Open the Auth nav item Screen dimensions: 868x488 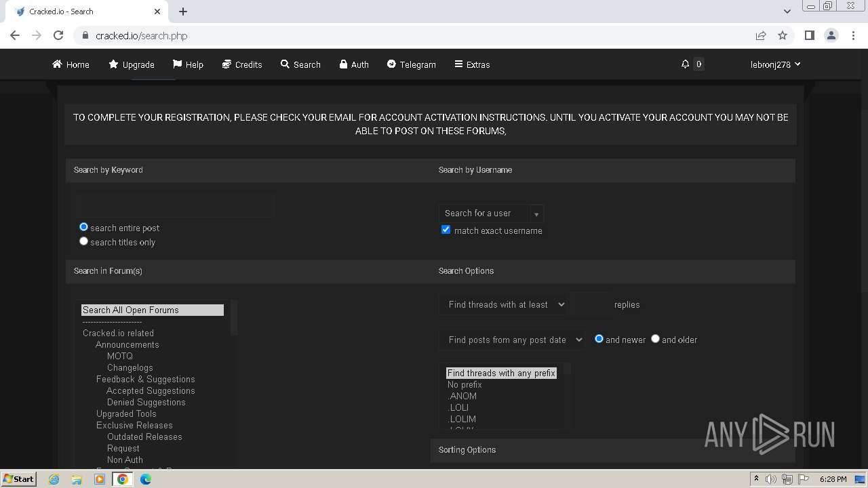(354, 64)
